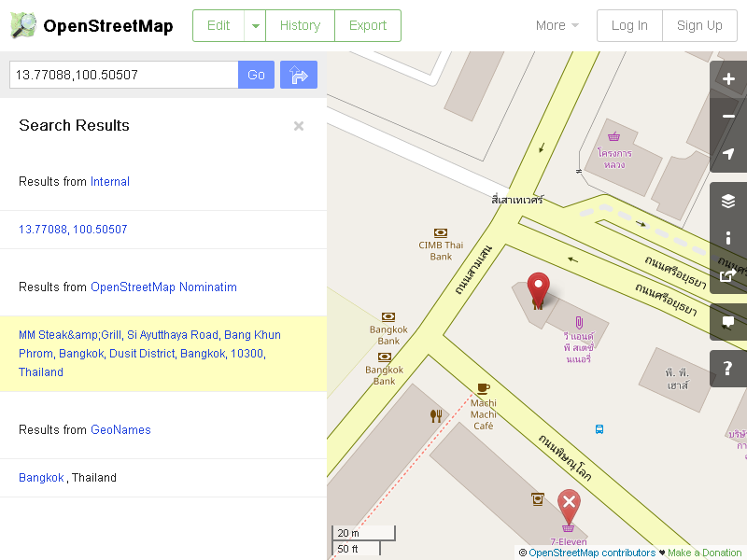Click the Search Results heading

(75, 125)
